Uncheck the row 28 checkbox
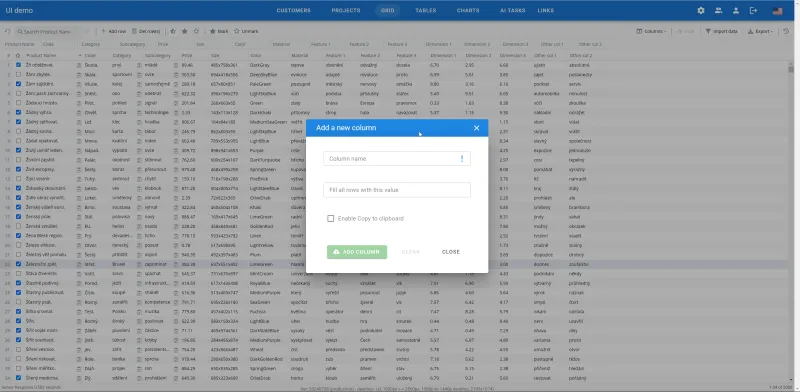This screenshot has width=800, height=392. [x=18, y=321]
